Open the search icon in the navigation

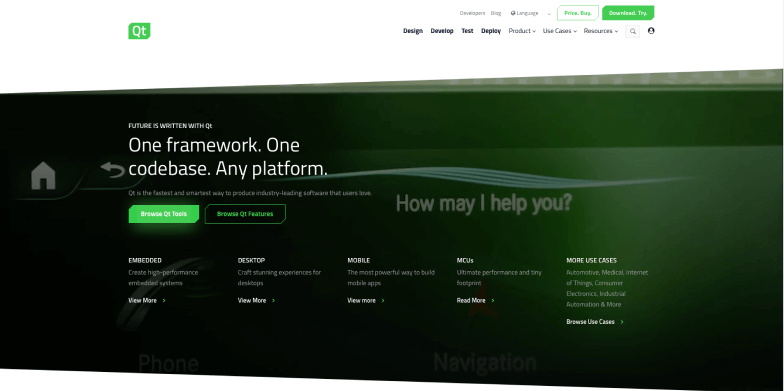(632, 32)
